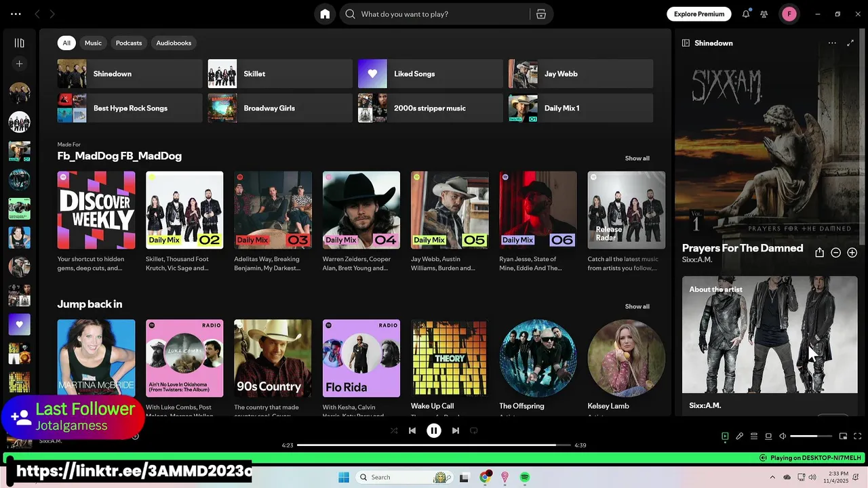868x488 pixels.
Task: Open Daily Mix 1 tile
Action: [581, 108]
